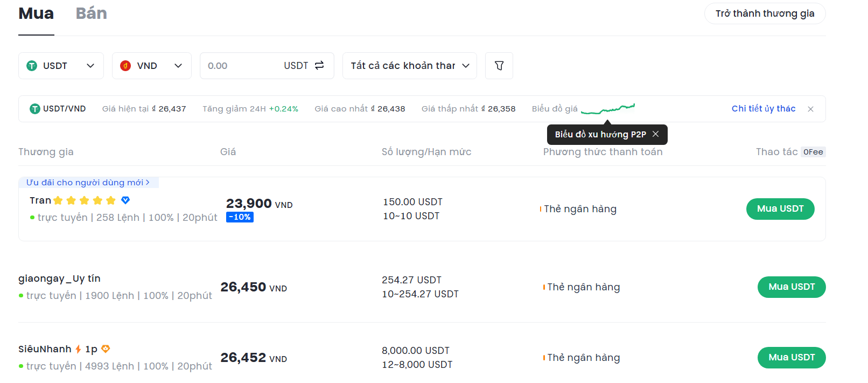Buy USDT from giaongay_Uy tín
The width and height of the screenshot is (868, 383).
[x=791, y=287]
